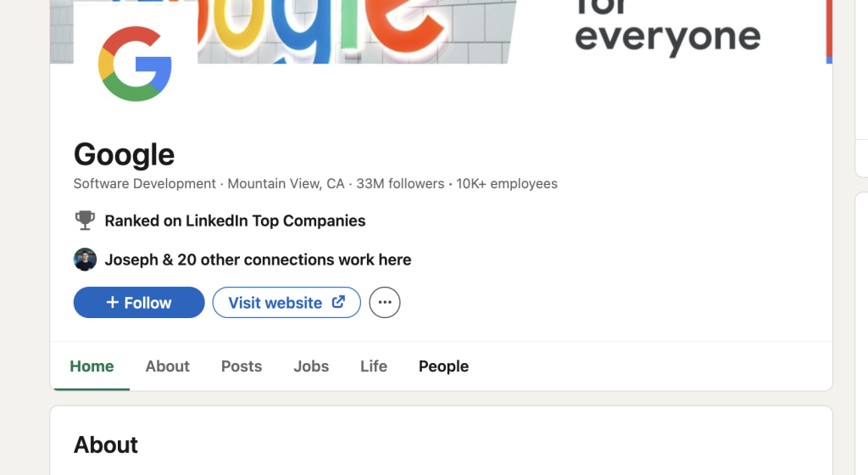Open the Posts tab
This screenshot has width=868, height=475.
[x=242, y=366]
